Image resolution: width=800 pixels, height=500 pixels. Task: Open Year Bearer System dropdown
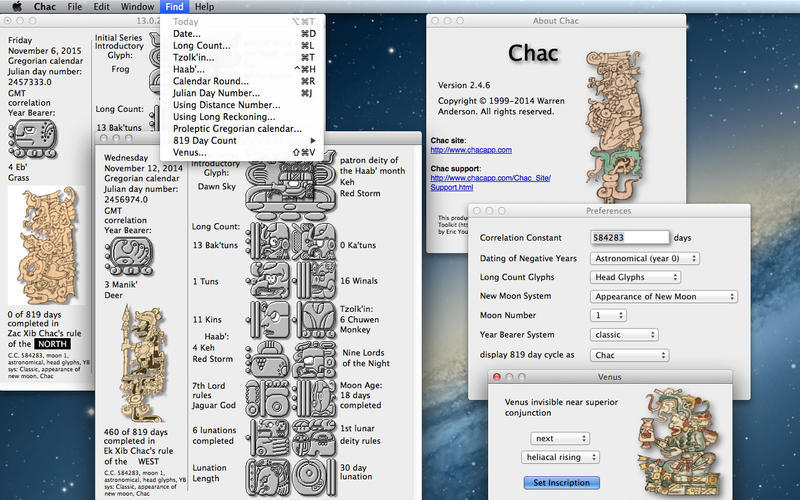point(624,335)
